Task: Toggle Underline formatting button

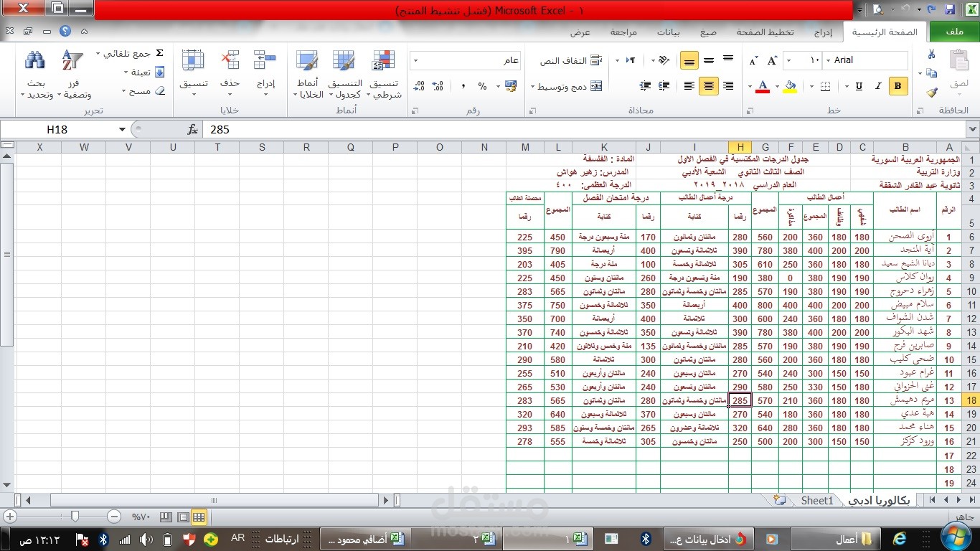Action: [859, 86]
